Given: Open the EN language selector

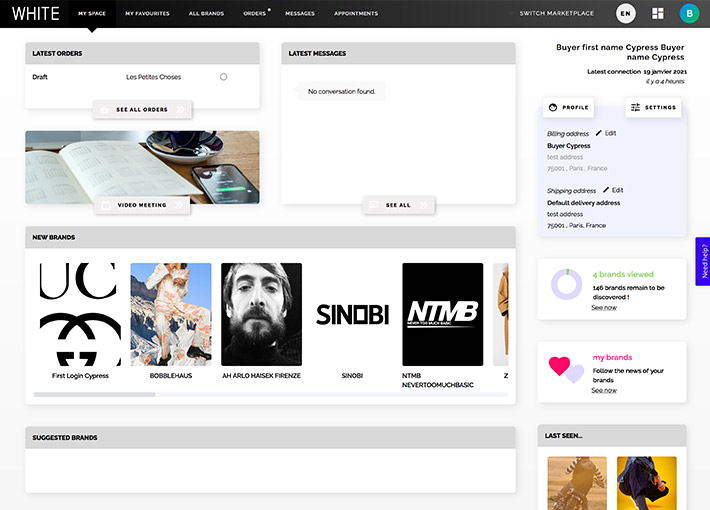Looking at the screenshot, I should click(625, 13).
